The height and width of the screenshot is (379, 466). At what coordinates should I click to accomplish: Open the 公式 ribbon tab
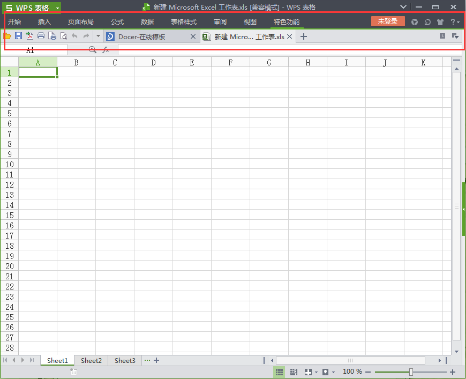[x=117, y=22]
